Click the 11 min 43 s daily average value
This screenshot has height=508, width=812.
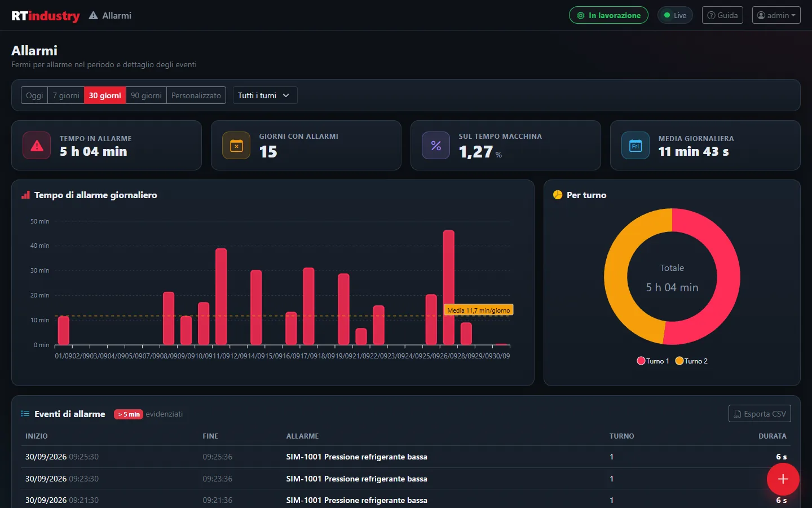tap(694, 151)
